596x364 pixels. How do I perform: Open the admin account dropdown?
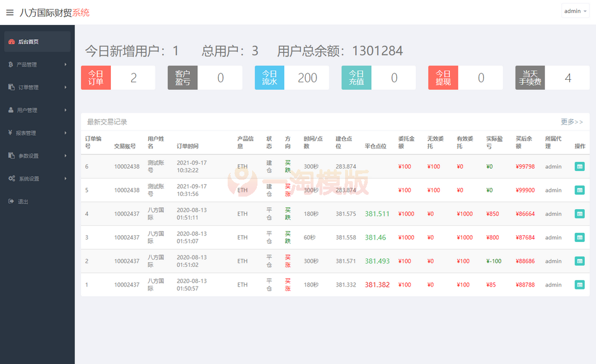[574, 11]
